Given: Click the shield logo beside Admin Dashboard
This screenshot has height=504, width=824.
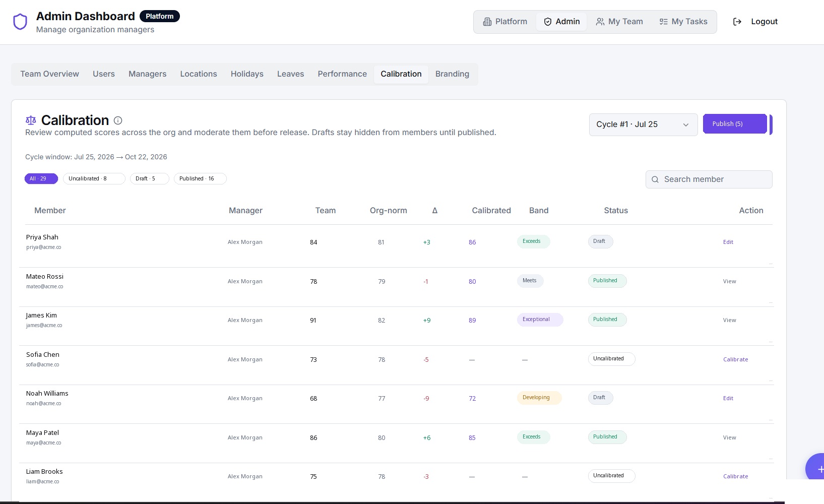Looking at the screenshot, I should click(20, 22).
